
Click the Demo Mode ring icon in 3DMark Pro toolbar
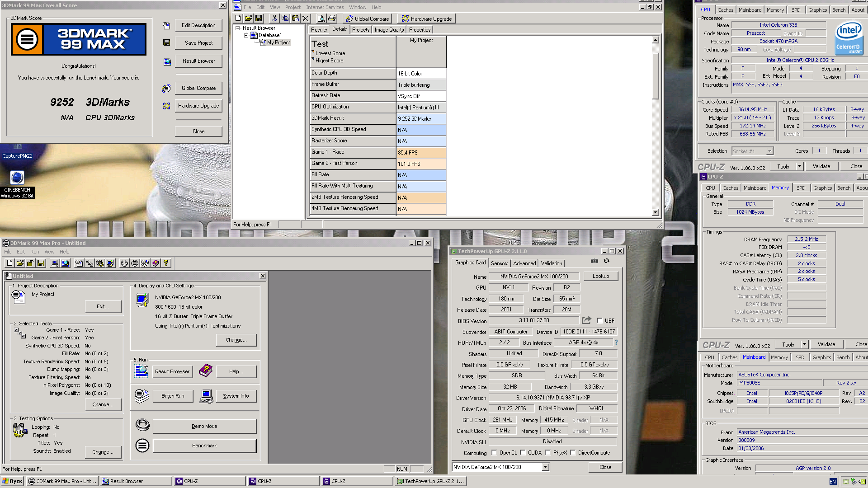(x=124, y=263)
